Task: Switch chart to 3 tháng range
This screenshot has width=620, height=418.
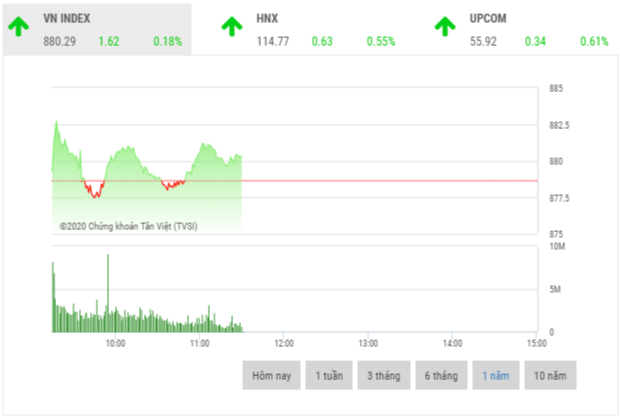Action: coord(383,375)
